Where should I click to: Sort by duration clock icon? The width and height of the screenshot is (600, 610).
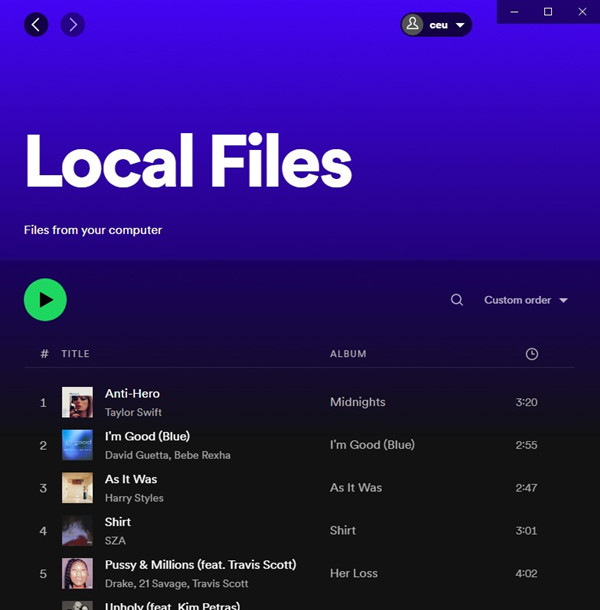coord(532,354)
